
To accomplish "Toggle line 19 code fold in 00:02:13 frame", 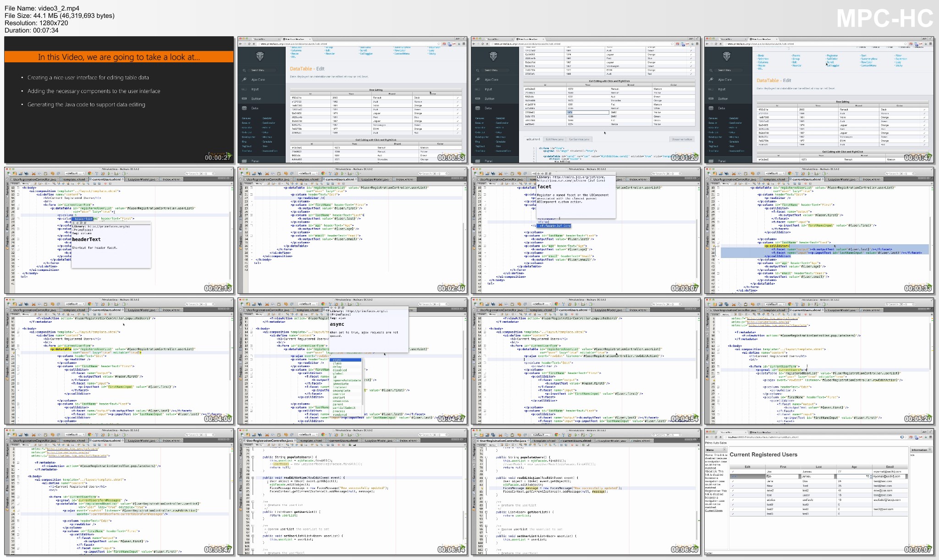I will click(18, 209).
